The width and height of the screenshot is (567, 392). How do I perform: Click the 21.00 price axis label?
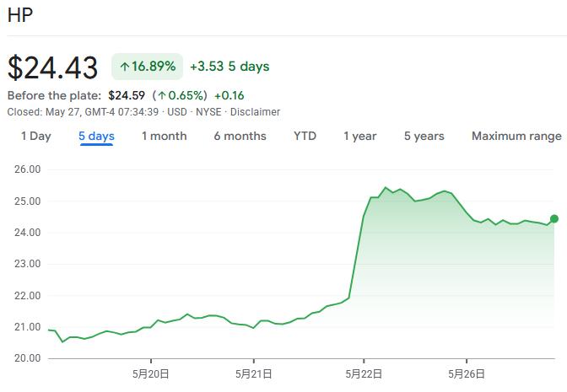coord(28,327)
